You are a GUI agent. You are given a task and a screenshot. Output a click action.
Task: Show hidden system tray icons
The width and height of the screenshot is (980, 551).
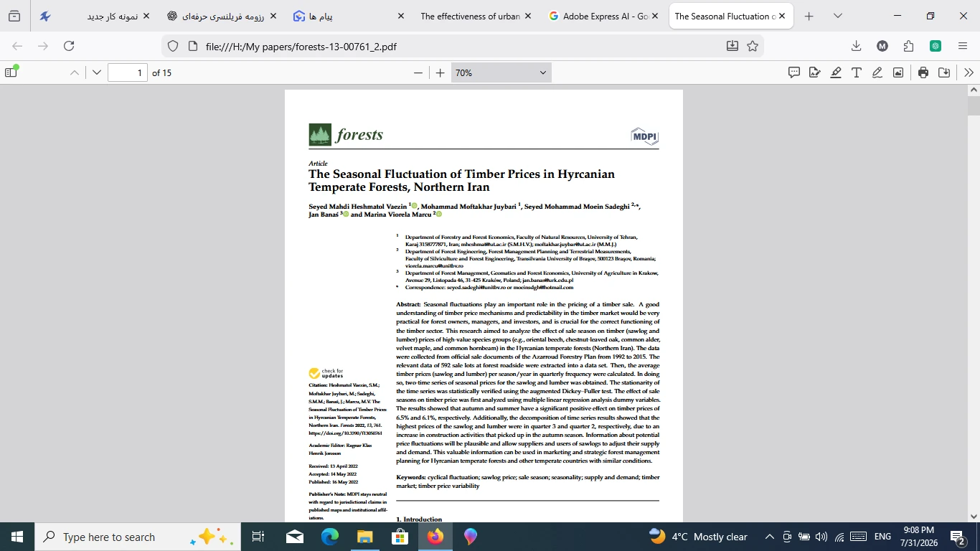(770, 537)
